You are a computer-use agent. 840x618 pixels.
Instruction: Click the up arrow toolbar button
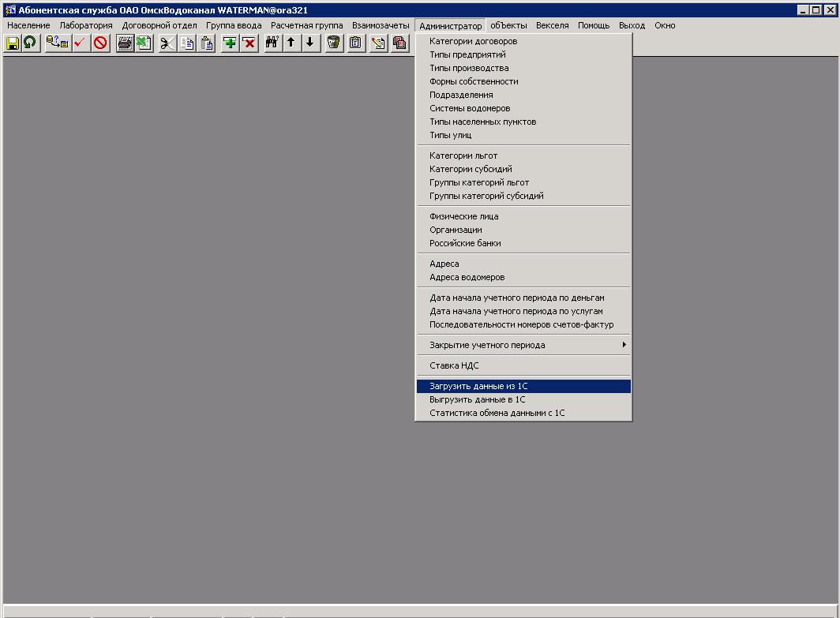[x=291, y=43]
